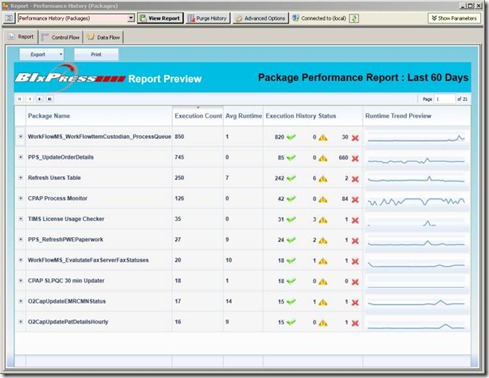Expand WorkFlowMS_WorkFlowItemCustodian_ProcessQueue row
The image size is (489, 378).
(20, 137)
